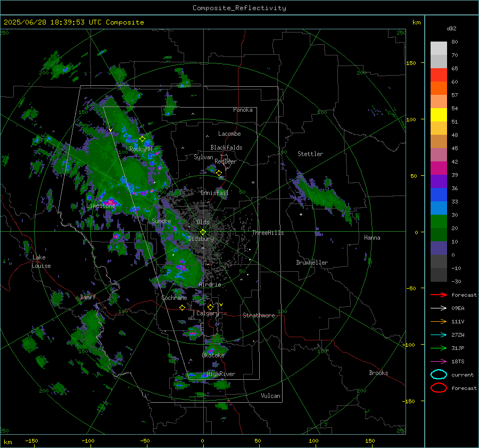Click the Drumheller town label
The height and width of the screenshot is (448, 479).
point(311,263)
